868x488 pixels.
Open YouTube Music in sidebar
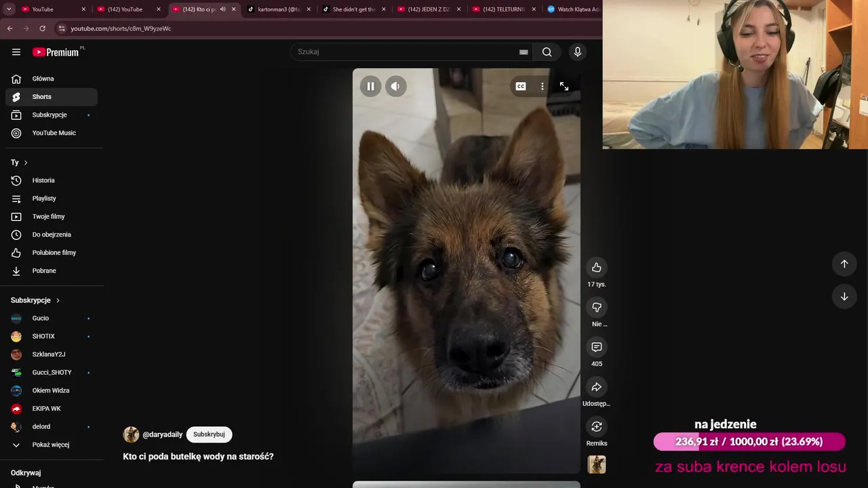[x=52, y=133]
